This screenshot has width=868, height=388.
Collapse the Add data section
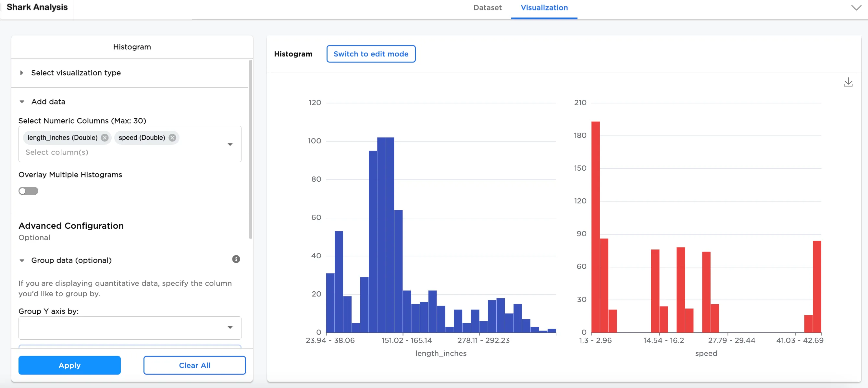tap(22, 102)
